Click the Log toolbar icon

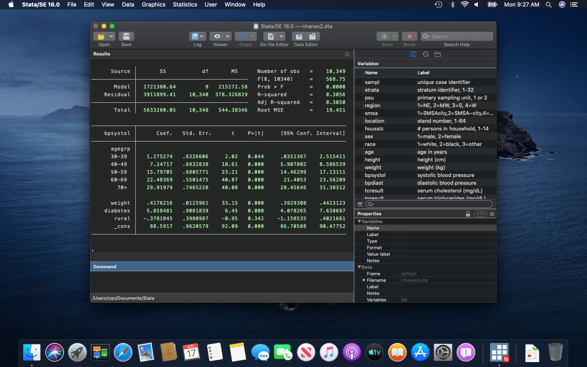click(195, 36)
